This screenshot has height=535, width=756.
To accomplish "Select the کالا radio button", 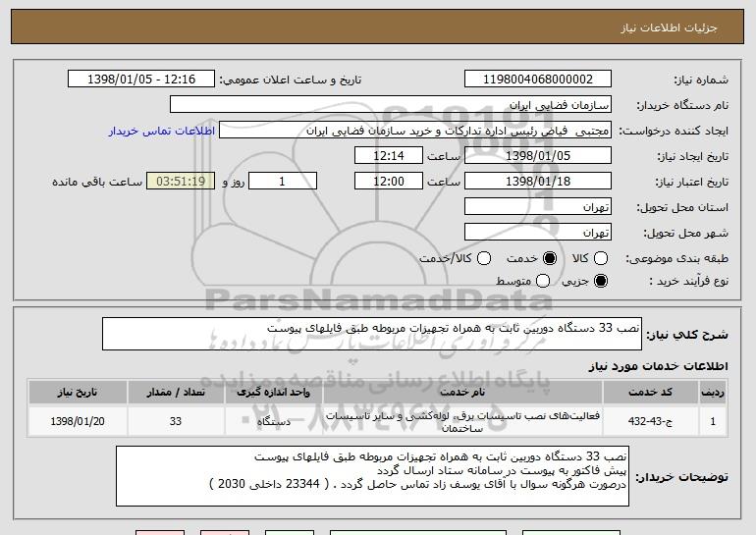I will [x=601, y=258].
